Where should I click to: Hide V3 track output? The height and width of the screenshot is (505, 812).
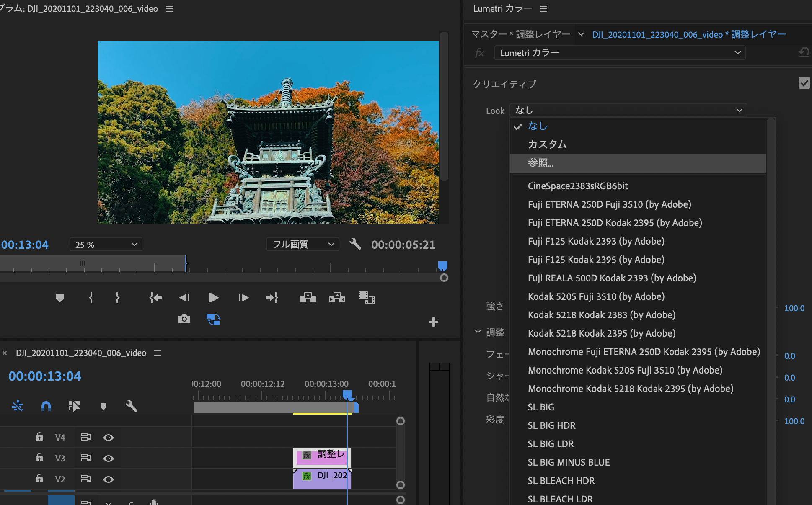[109, 459]
